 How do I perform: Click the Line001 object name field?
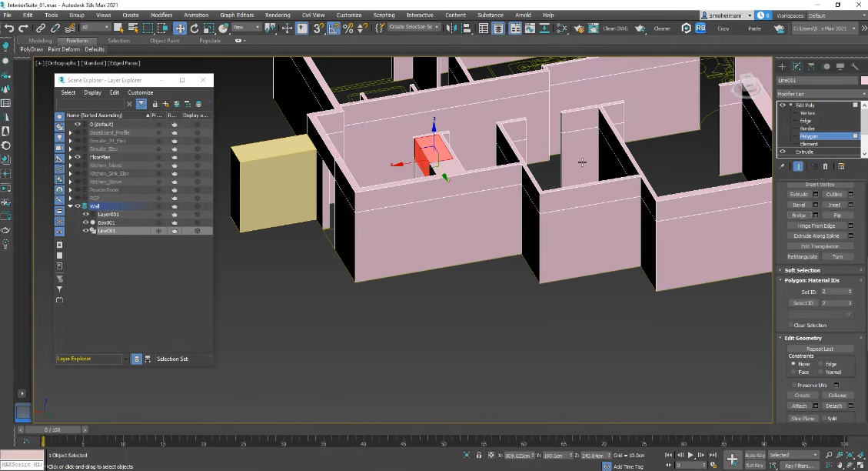click(817, 81)
